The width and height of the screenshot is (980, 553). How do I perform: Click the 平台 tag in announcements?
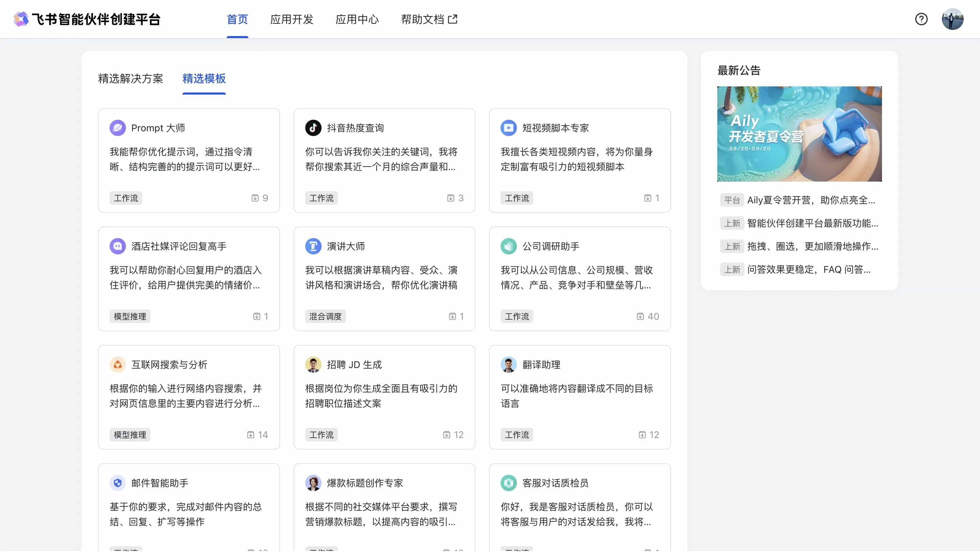coord(732,200)
